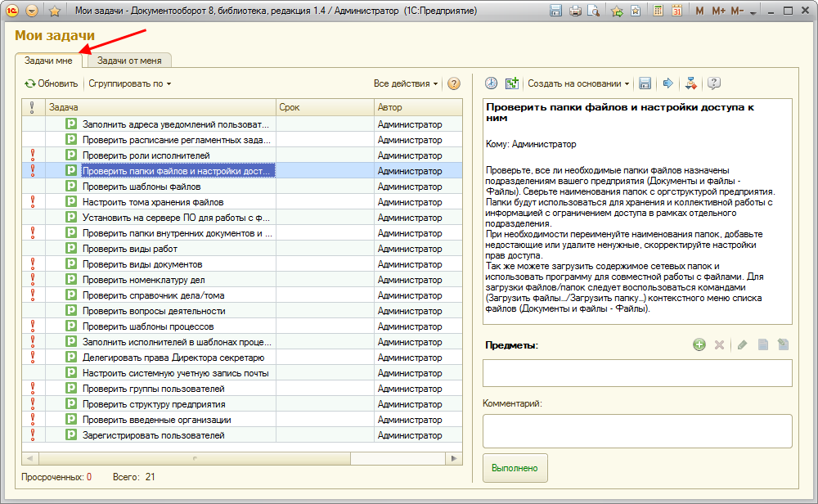The image size is (818, 504).
Task: Select task 'Проверить группы пользователей'
Action: (154, 389)
